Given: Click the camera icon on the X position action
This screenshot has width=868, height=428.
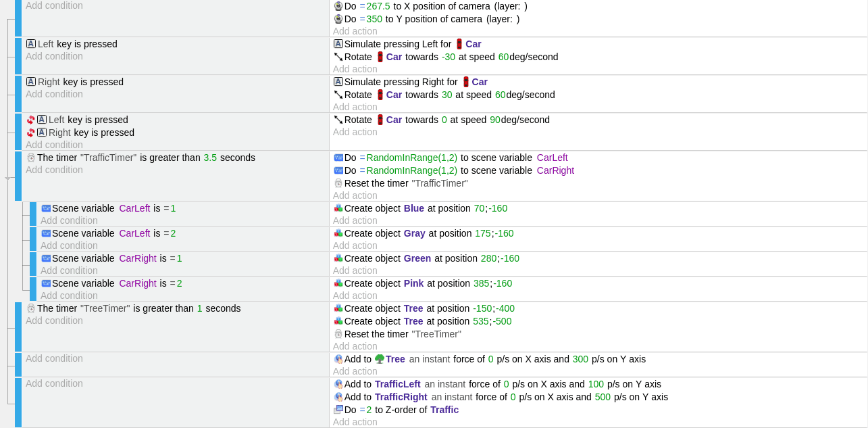Looking at the screenshot, I should tap(338, 6).
